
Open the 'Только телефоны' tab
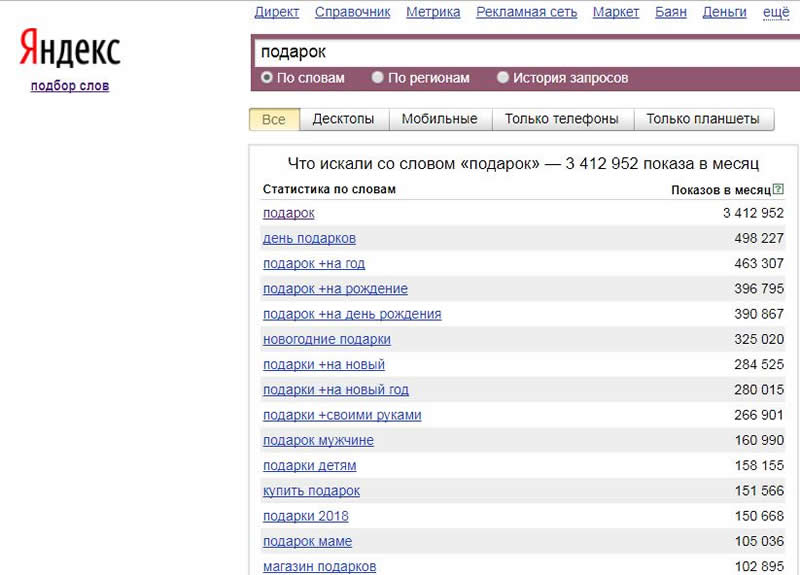pyautogui.click(x=561, y=119)
